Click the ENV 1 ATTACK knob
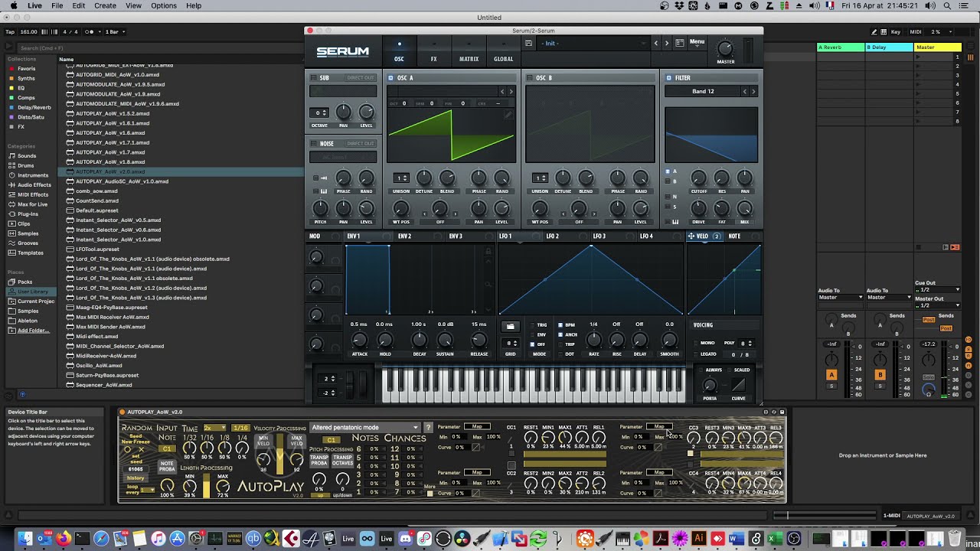The image size is (980, 551). (359, 340)
